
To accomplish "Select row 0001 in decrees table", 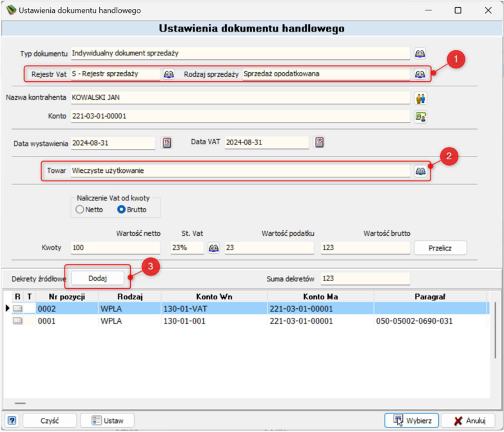I will click(247, 320).
